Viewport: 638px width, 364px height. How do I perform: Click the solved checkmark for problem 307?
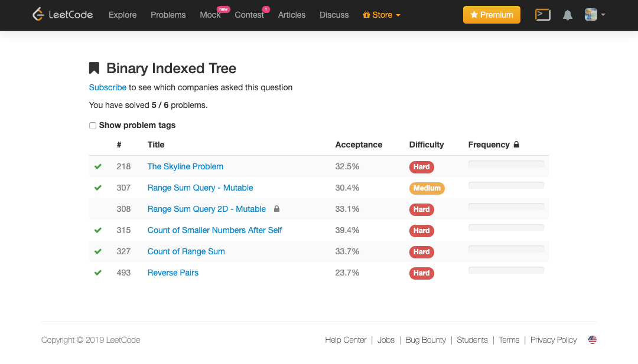[97, 188]
